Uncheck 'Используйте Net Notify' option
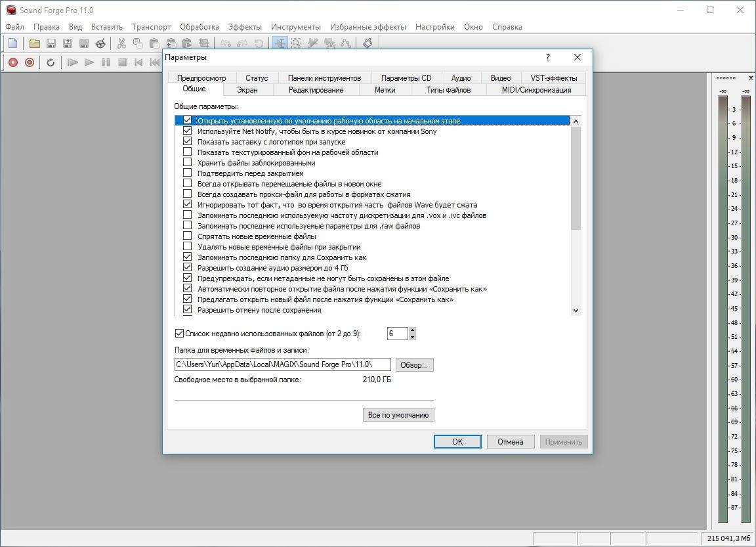This screenshot has width=756, height=547. click(188, 131)
